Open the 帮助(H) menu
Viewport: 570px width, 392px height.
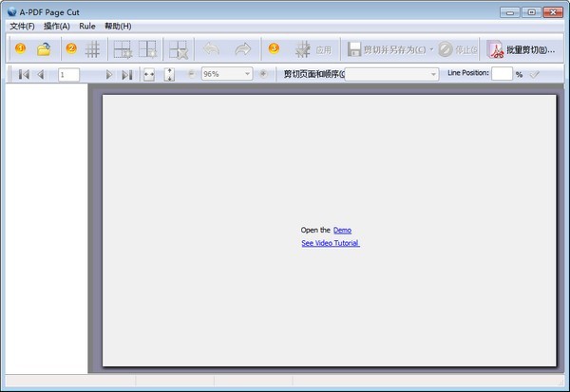tap(118, 26)
